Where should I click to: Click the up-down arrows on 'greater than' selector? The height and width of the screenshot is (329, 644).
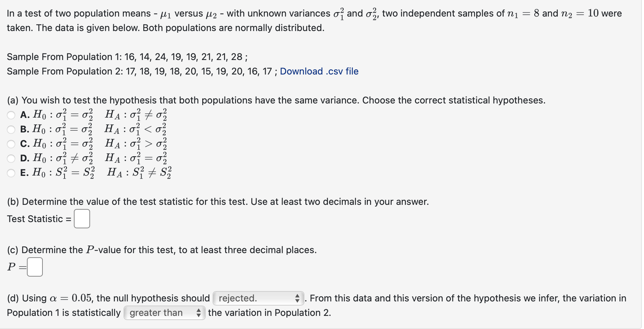tap(198, 313)
